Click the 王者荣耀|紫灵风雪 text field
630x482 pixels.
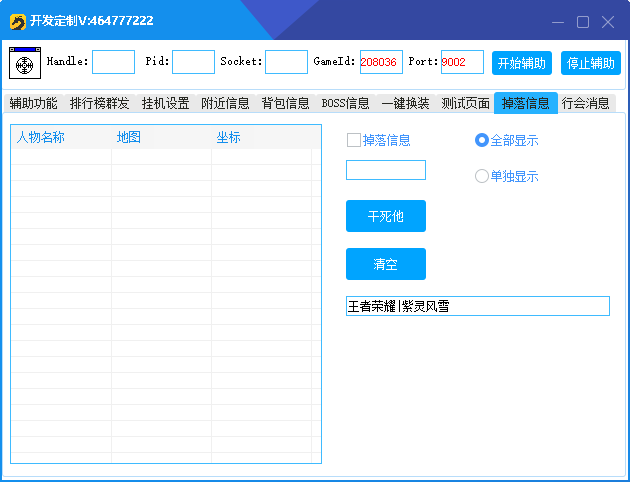[477, 306]
